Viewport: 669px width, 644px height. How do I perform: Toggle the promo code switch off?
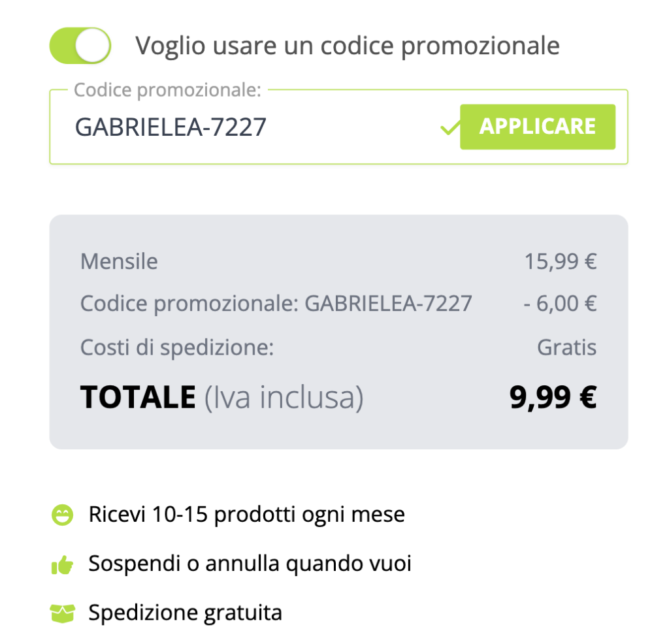[x=80, y=46]
